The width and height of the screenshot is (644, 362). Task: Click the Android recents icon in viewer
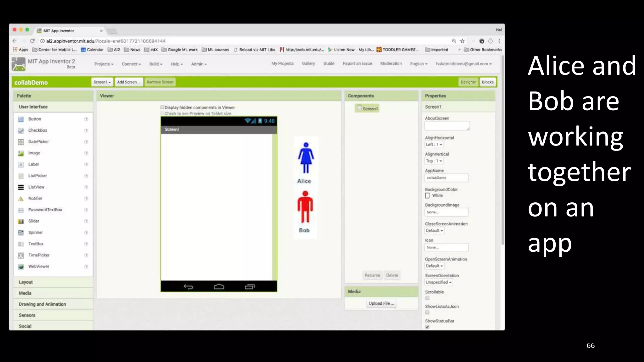pos(250,287)
